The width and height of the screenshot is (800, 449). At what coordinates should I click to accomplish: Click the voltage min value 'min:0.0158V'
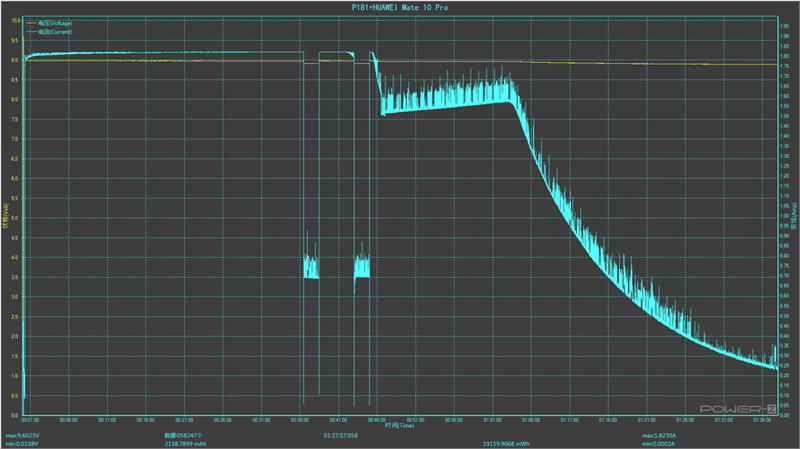click(x=22, y=444)
